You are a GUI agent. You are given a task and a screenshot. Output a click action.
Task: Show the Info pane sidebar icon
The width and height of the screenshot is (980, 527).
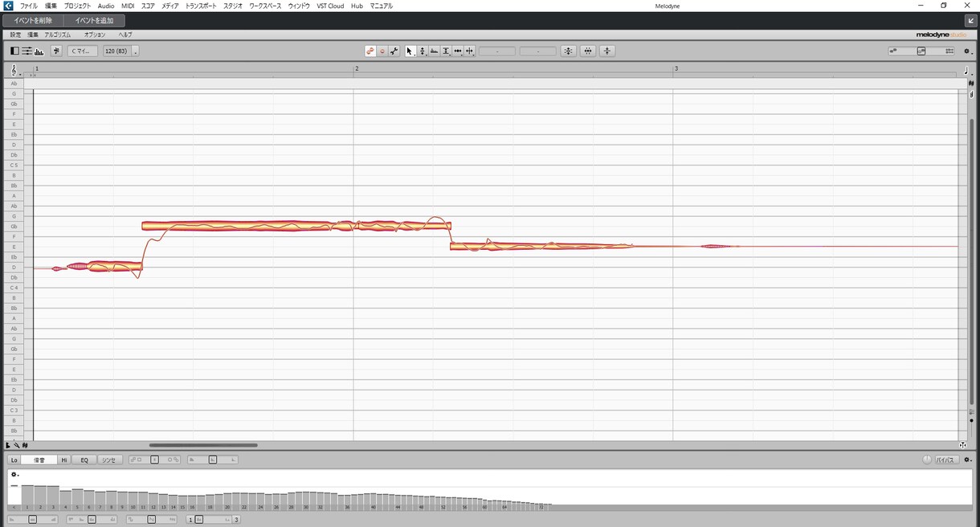point(14,51)
